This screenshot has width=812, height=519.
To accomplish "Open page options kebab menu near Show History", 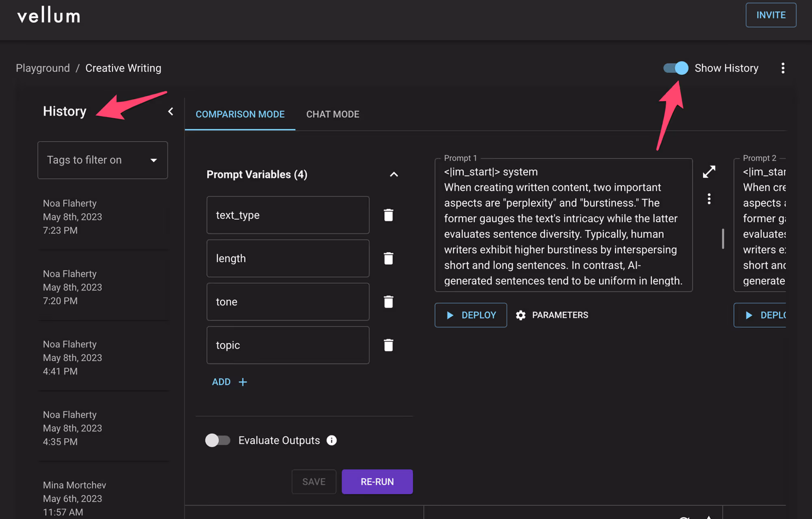I will coord(783,68).
